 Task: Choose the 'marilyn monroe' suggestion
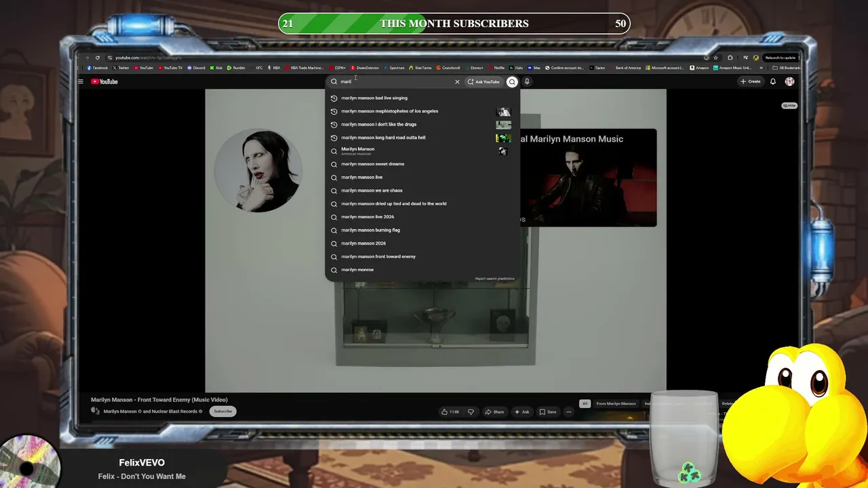click(x=422, y=270)
